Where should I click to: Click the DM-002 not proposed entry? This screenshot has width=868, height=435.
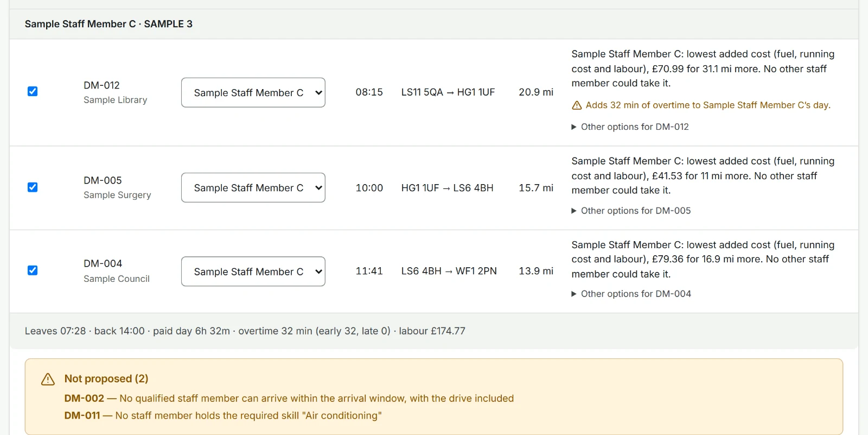pos(289,398)
